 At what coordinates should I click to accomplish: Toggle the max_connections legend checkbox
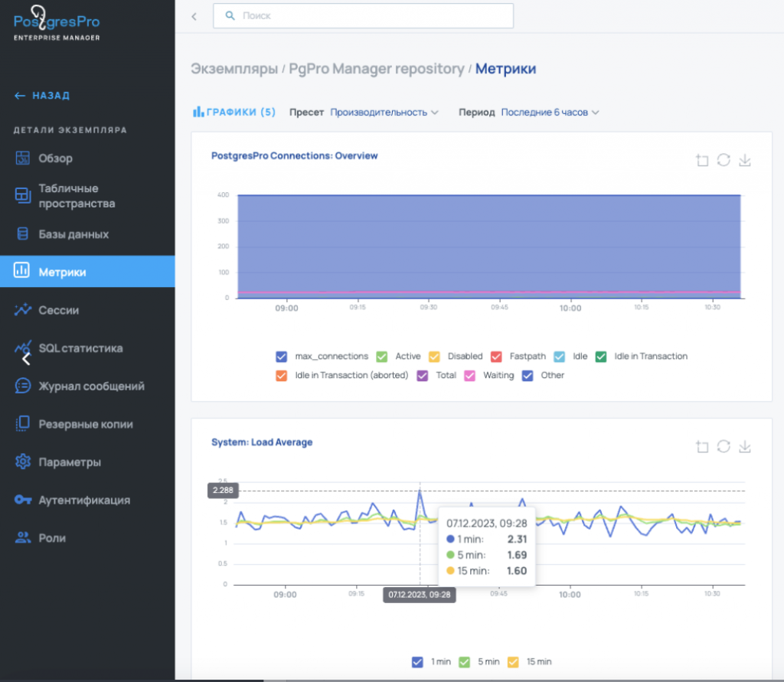tap(282, 356)
